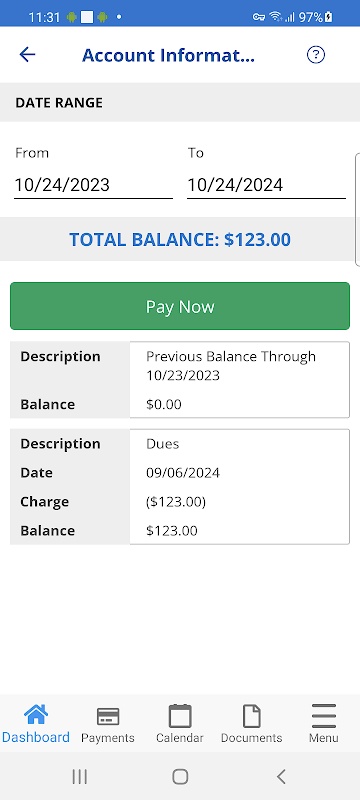Switch to the Payments tab label
Screen dimensions: 360x800
[x=108, y=738]
